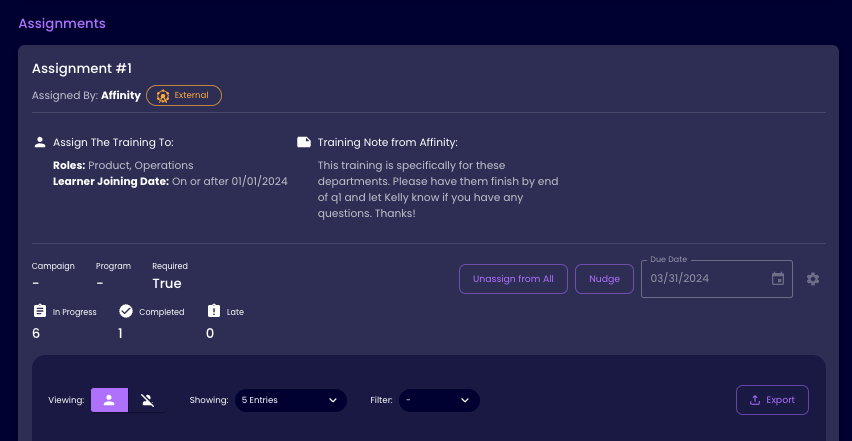Click the Completed checkmark icon
Viewport: 852px width, 441px height.
click(126, 311)
